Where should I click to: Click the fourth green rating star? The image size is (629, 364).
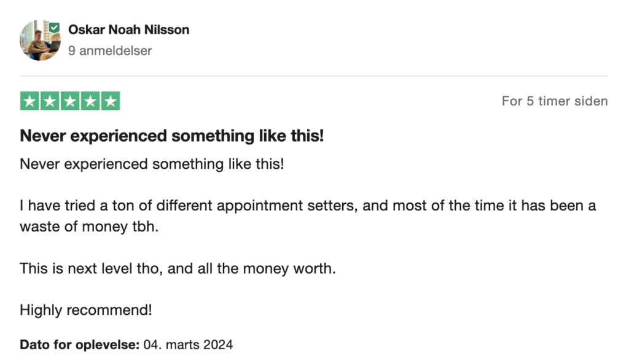(x=90, y=101)
